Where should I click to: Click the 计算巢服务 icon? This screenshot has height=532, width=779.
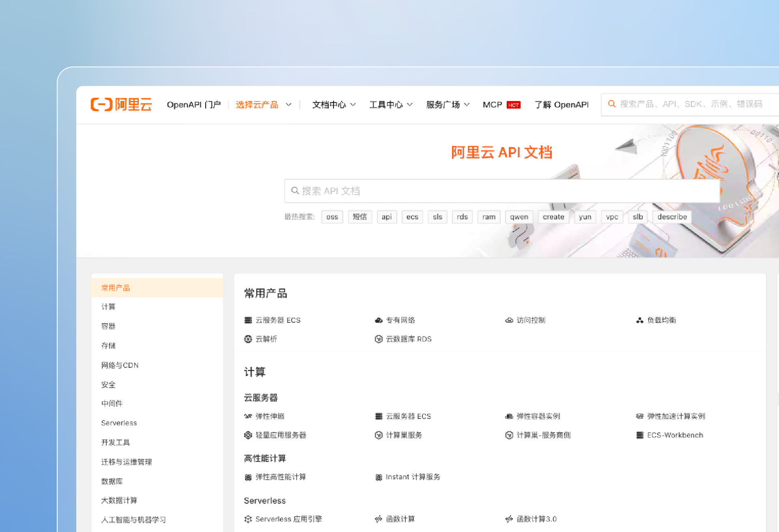(x=379, y=435)
